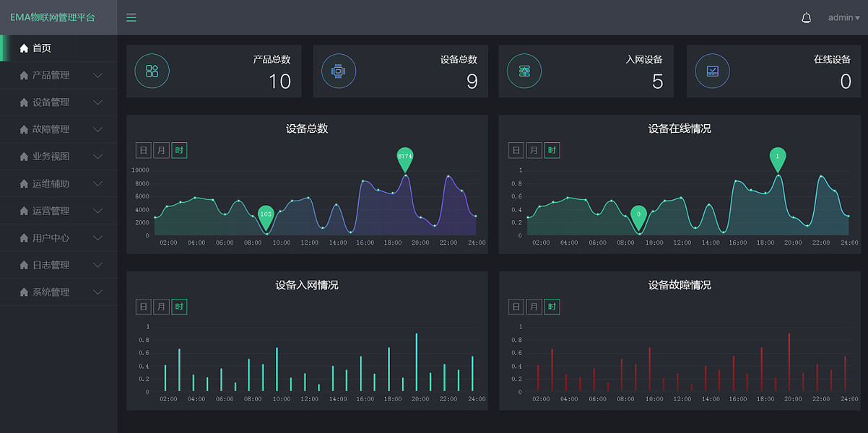
Task: Click the 产品总数 value 10
Action: (280, 82)
